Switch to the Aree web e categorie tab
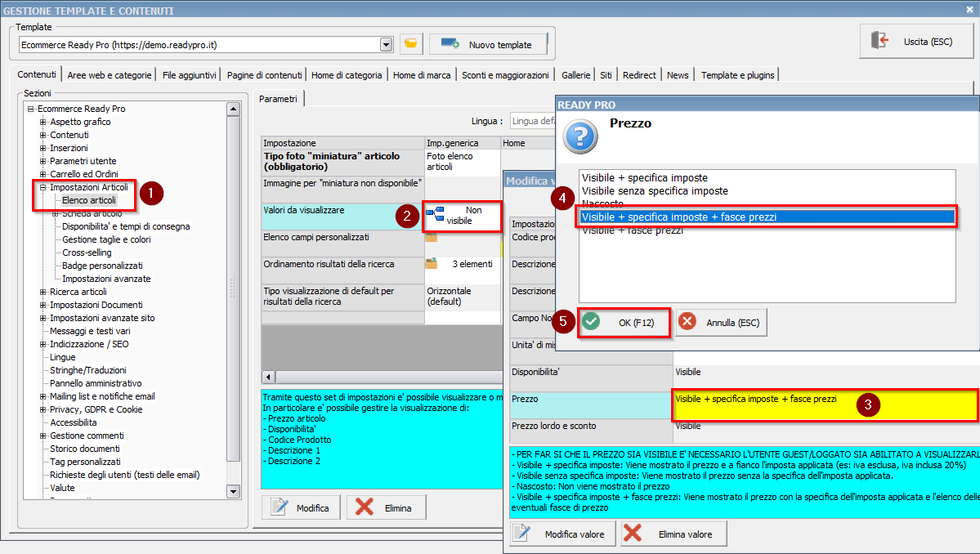 (x=110, y=74)
